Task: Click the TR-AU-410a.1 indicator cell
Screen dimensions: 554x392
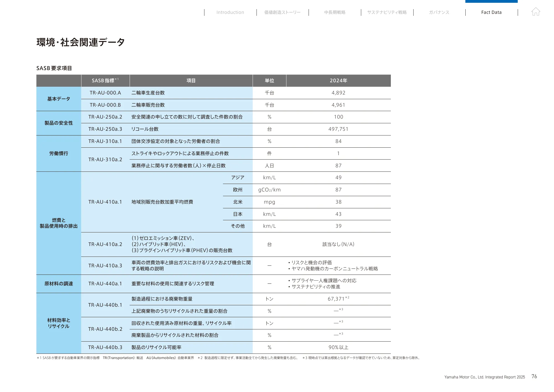Action: (105, 202)
